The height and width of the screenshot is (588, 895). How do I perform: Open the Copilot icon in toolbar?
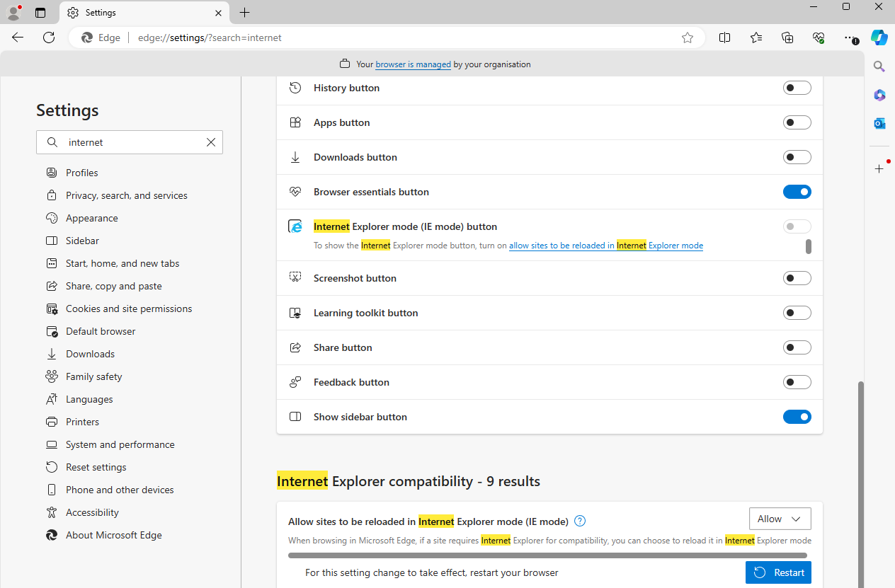(879, 38)
